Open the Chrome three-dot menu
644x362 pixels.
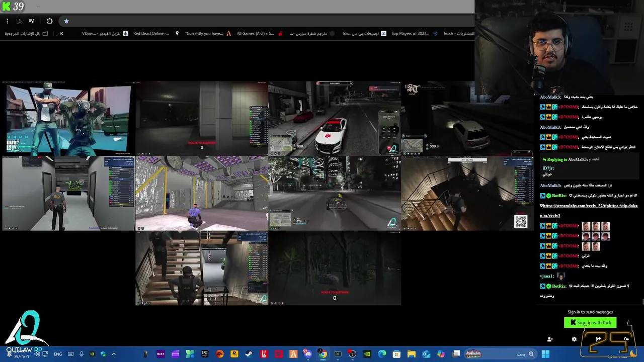pyautogui.click(x=7, y=21)
